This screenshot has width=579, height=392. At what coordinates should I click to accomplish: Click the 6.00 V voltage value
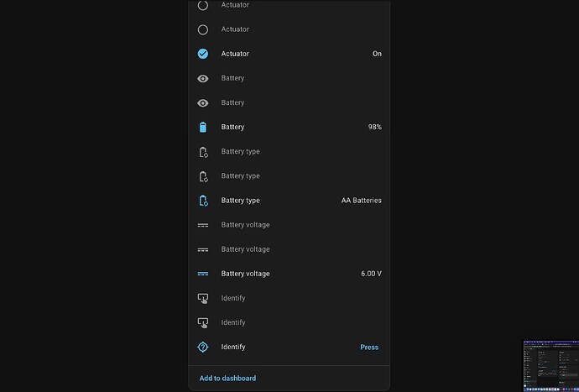(x=372, y=274)
